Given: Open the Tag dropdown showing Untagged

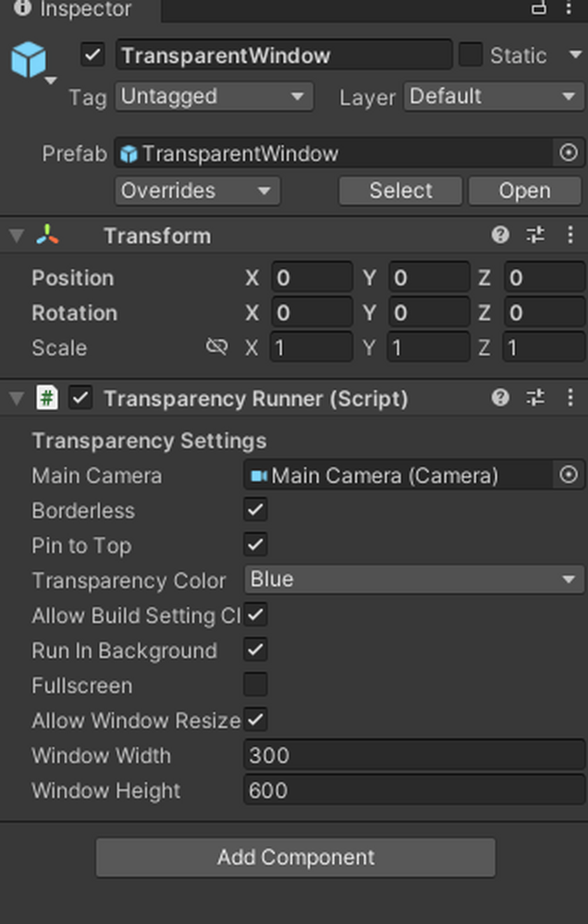Looking at the screenshot, I should 214,96.
